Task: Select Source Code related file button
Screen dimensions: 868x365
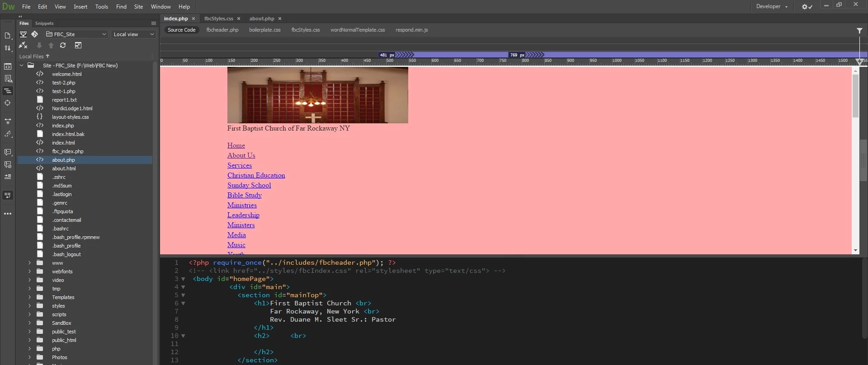Action: tap(181, 30)
